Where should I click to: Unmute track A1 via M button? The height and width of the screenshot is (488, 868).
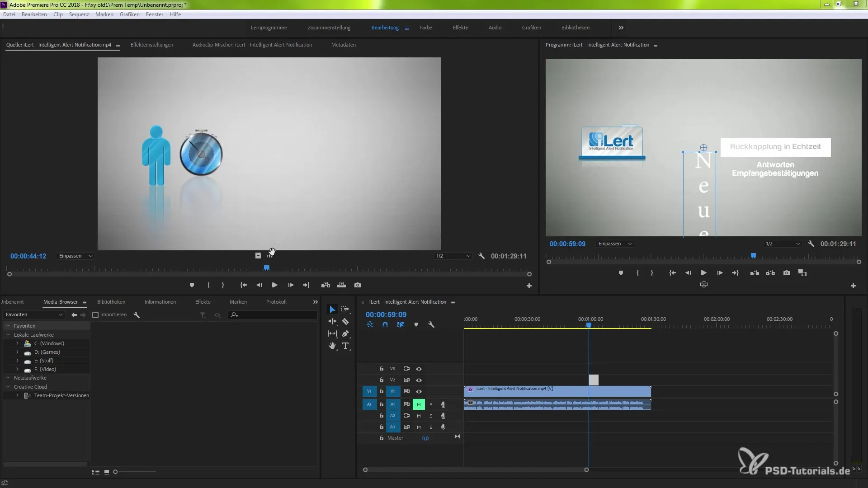click(419, 404)
